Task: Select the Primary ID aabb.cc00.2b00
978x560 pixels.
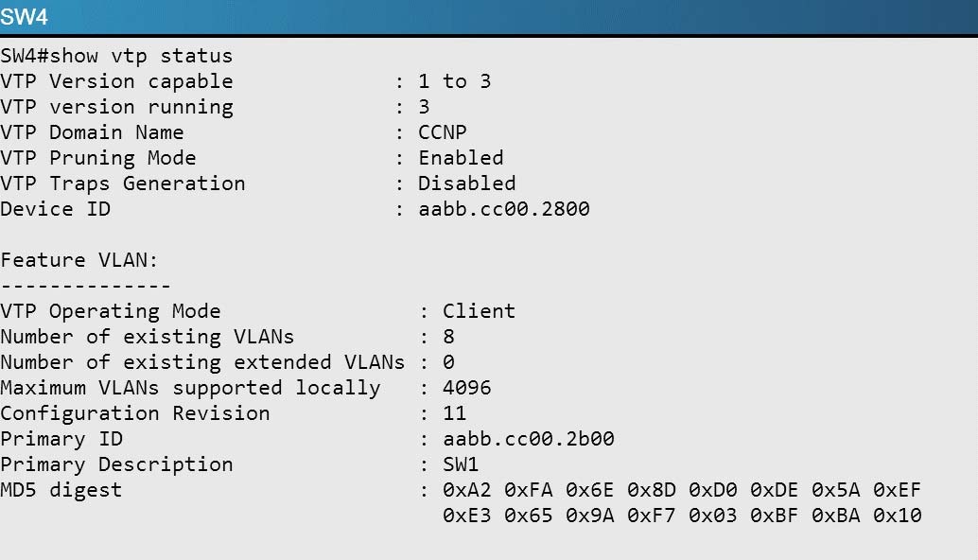Action: click(x=529, y=439)
